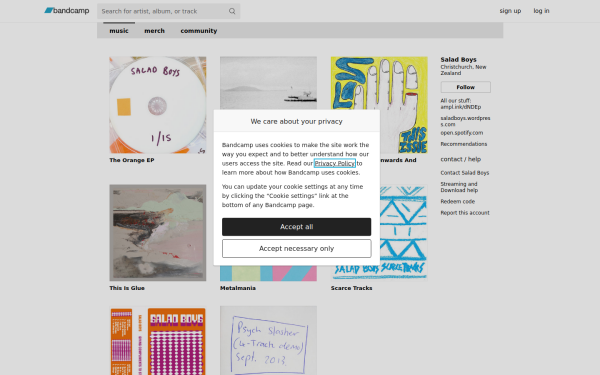Open Scarce Tracks album cover
Viewport: 600px width, 375px height.
click(404, 233)
